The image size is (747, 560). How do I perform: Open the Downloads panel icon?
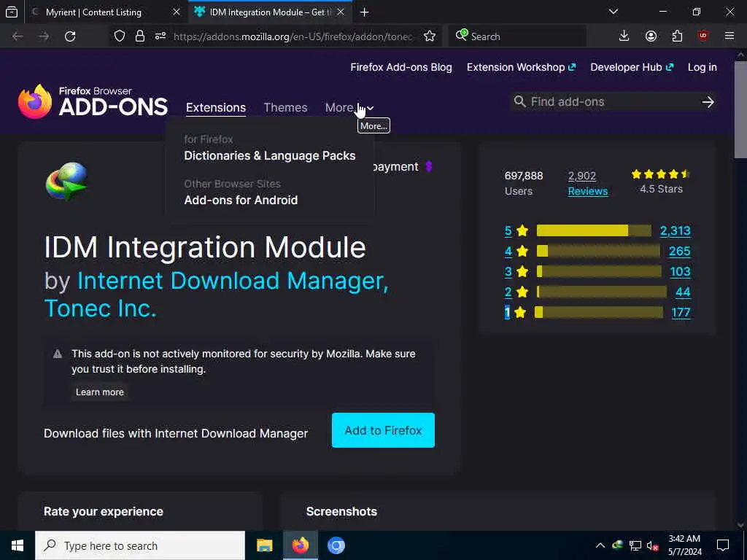click(x=624, y=36)
